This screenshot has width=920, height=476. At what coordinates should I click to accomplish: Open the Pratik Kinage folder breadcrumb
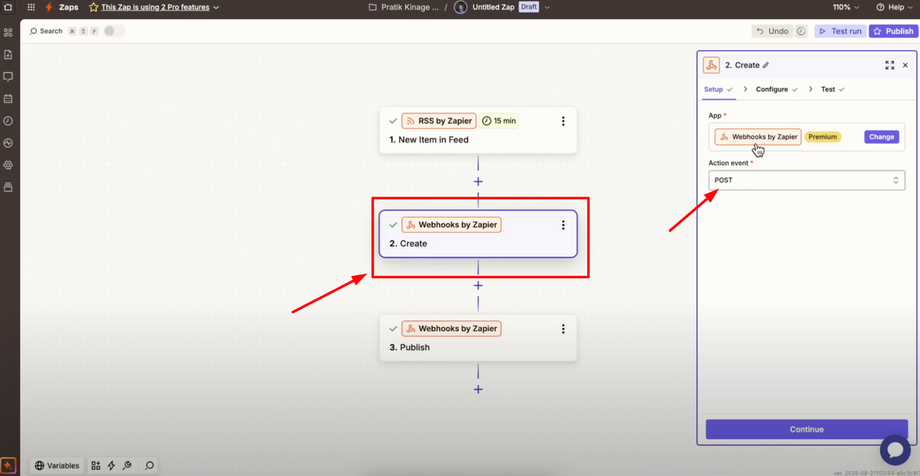(404, 7)
